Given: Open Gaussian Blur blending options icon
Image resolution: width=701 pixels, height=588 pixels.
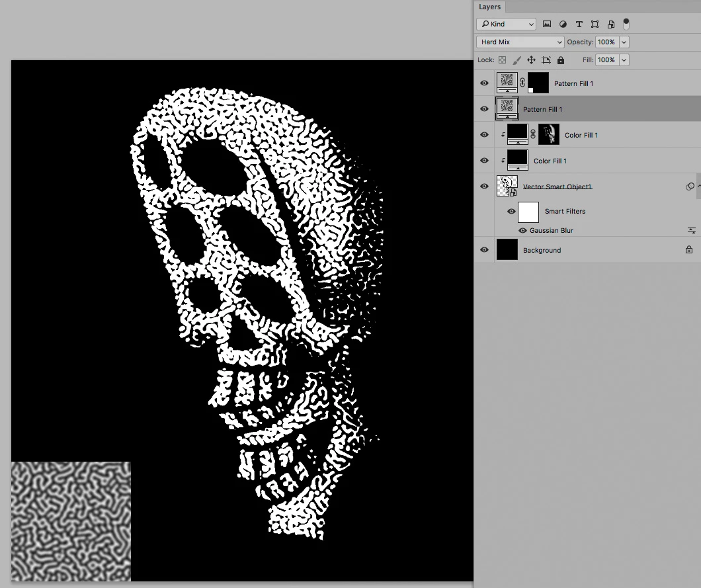Looking at the screenshot, I should coord(691,230).
